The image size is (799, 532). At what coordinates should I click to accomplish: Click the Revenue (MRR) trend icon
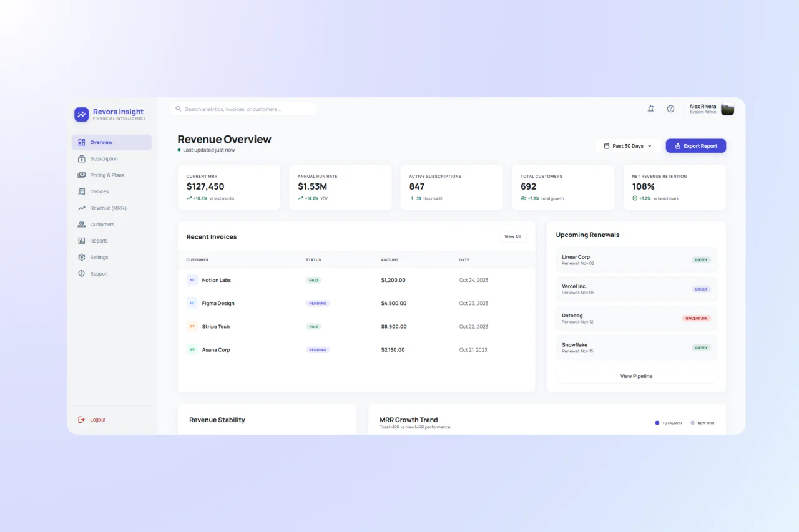[82, 208]
